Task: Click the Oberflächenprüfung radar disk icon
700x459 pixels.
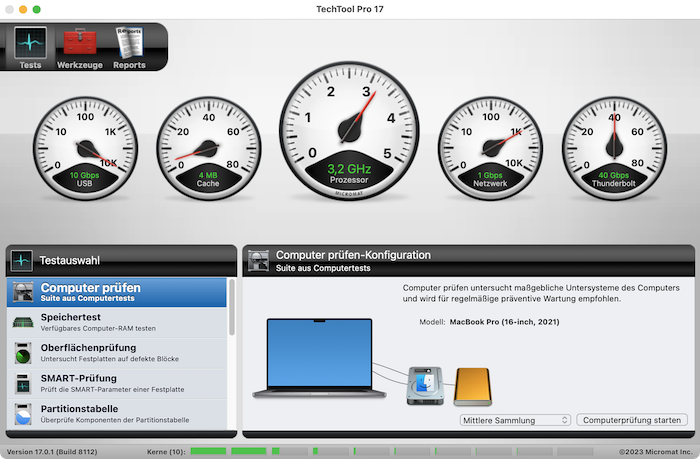Action: pos(23,353)
